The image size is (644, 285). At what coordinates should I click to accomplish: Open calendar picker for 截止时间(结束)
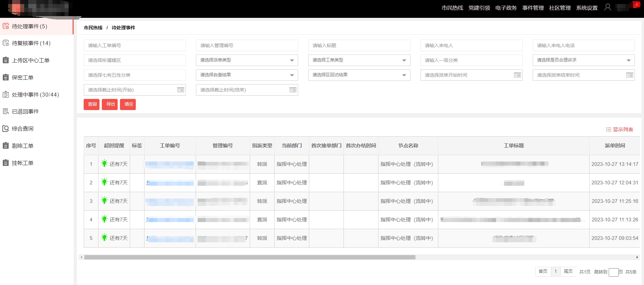293,90
